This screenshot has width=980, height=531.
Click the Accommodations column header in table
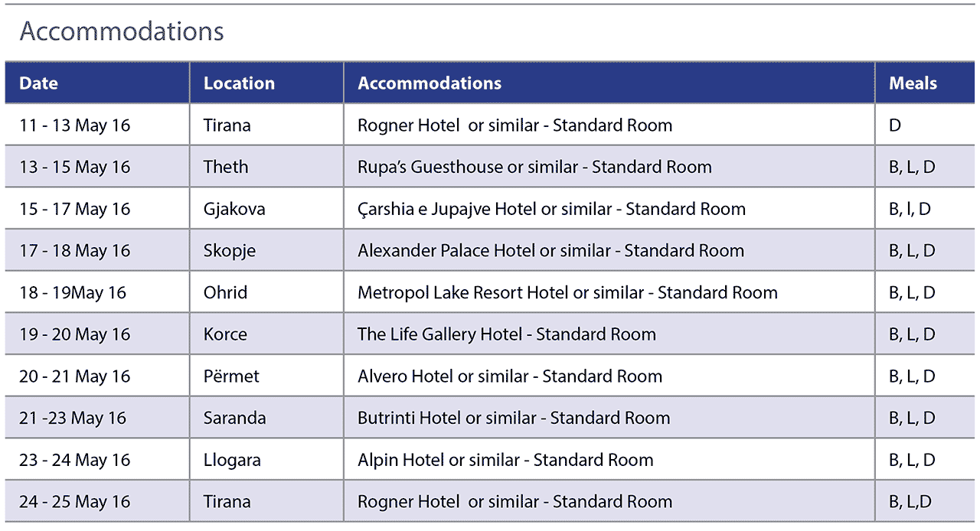tap(430, 83)
